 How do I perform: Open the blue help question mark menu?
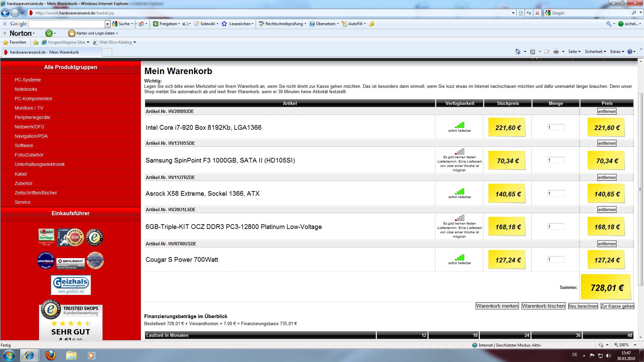(x=632, y=52)
